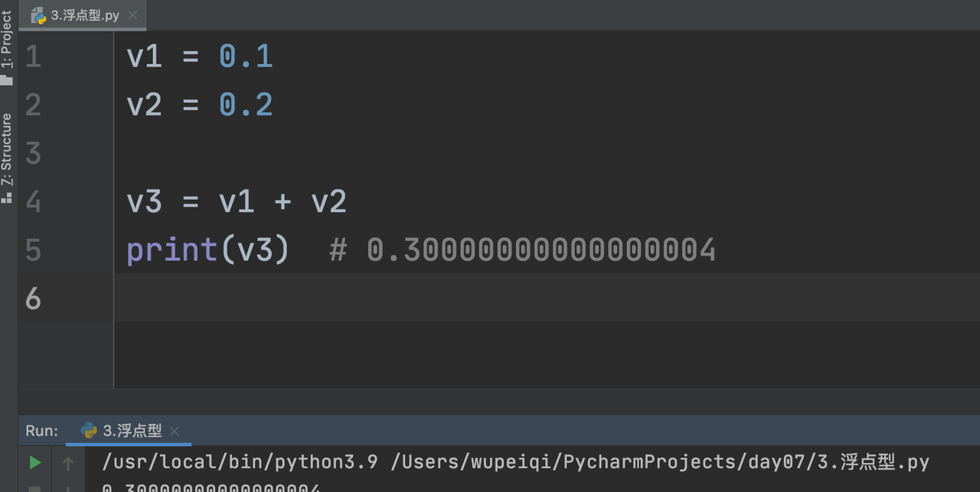The height and width of the screenshot is (492, 980).
Task: Click the 0.1 value on line 1
Action: (246, 57)
